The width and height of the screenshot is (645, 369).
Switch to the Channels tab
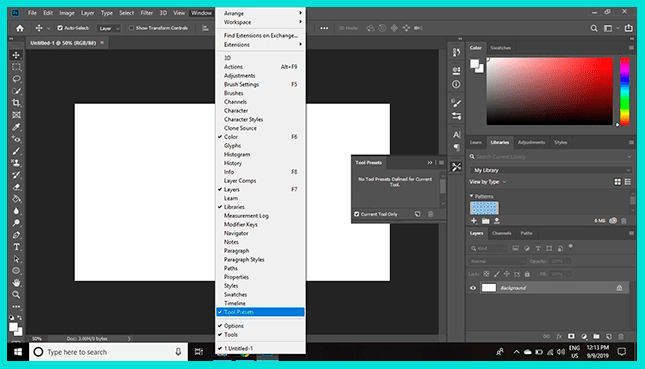click(501, 233)
